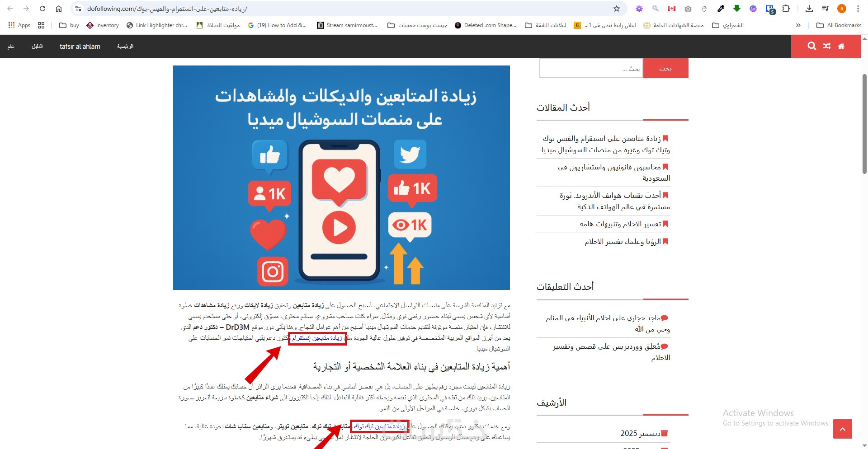Click the social media featured image
868x449 pixels.
pos(341,178)
